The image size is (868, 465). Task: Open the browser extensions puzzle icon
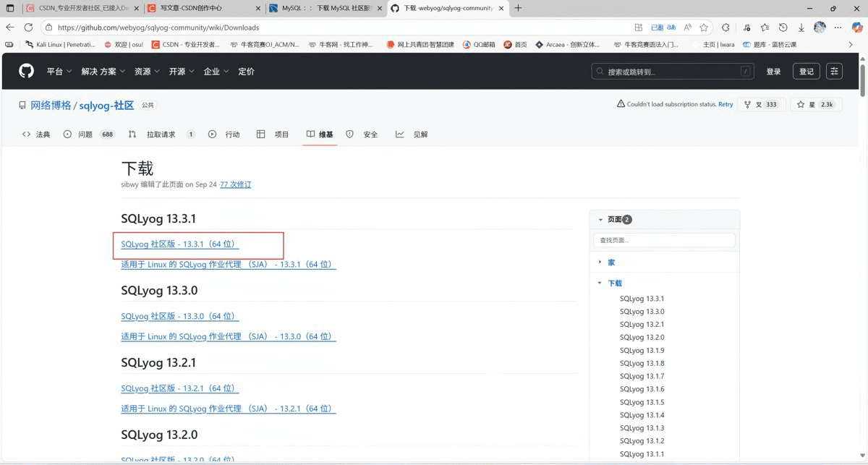click(726, 27)
